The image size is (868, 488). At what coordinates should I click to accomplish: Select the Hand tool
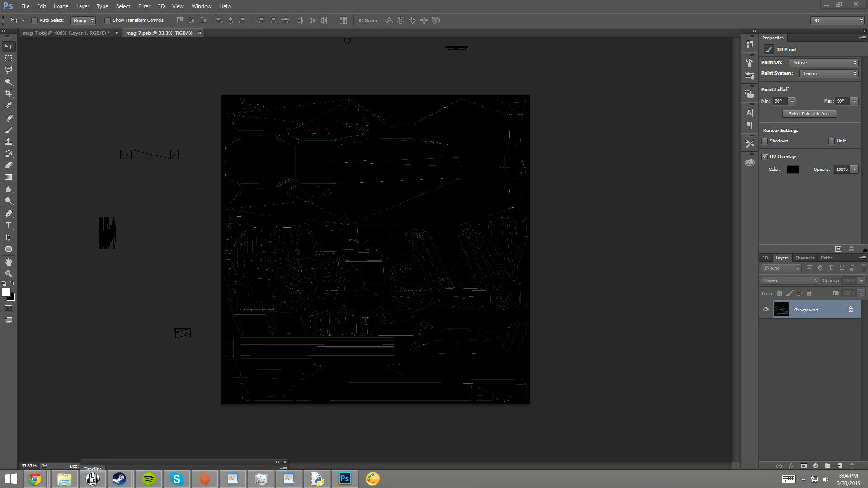coord(9,262)
